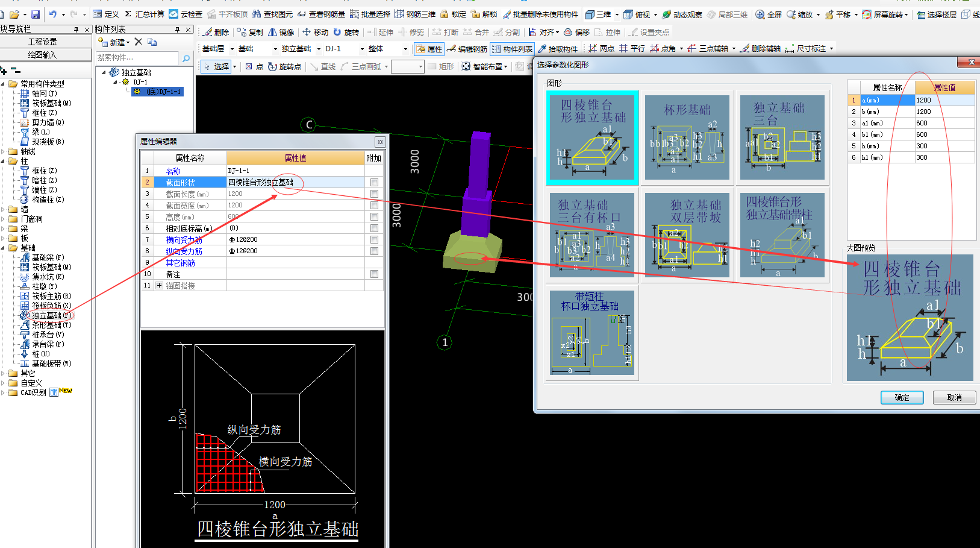Show 钢筋三维 rebar 3D view

coord(415,14)
